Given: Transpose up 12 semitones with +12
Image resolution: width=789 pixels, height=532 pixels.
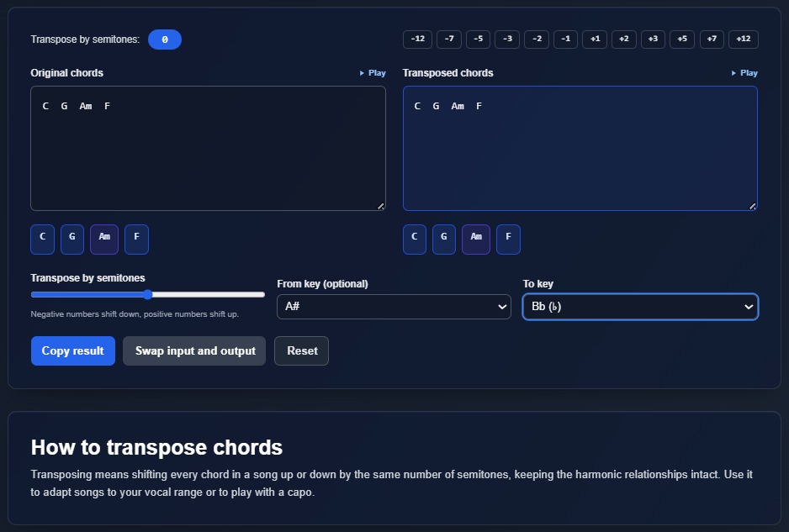Looking at the screenshot, I should point(742,39).
